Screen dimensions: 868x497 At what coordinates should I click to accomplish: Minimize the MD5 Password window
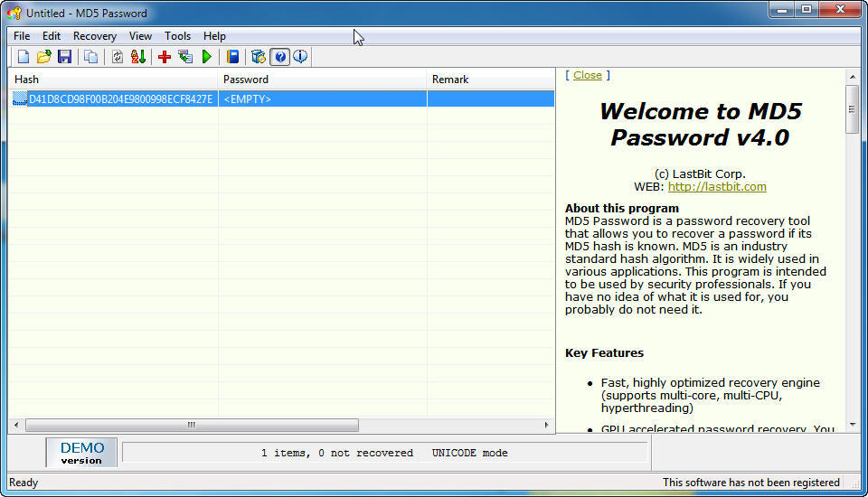pos(782,9)
